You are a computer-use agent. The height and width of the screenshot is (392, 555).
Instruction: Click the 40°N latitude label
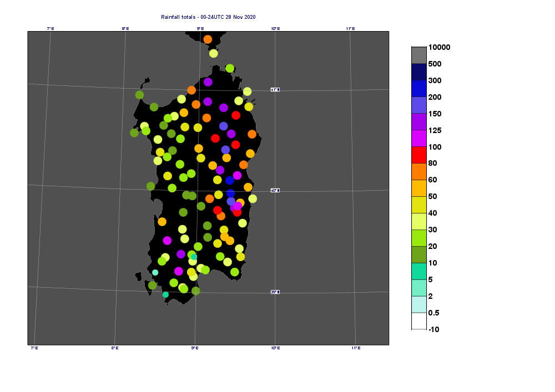pos(275,191)
